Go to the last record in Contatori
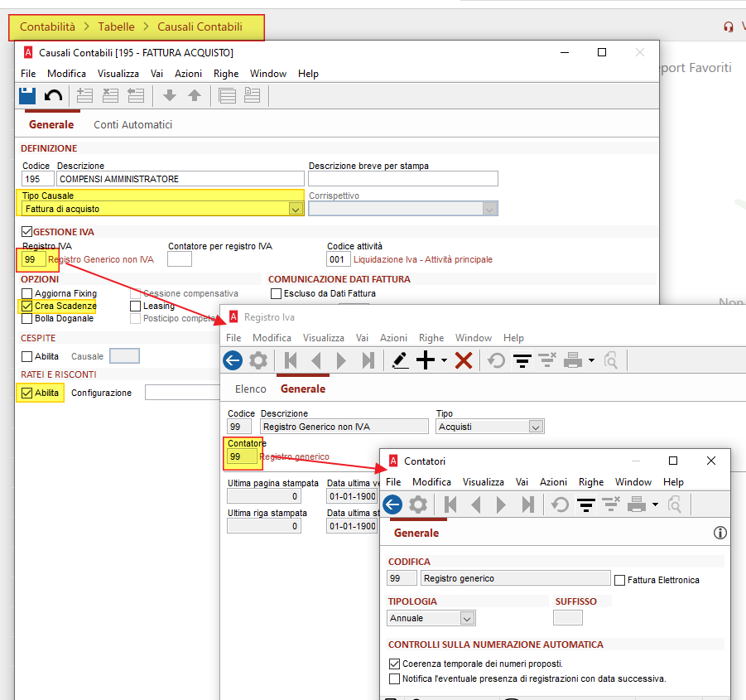Screen dimensions: 746x700 (x=527, y=504)
